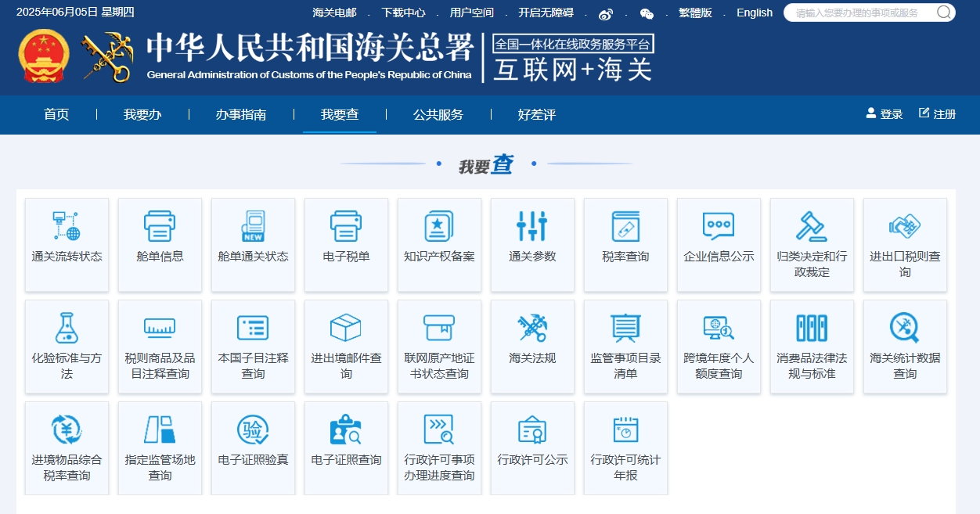Click the search magnifier button

pyautogui.click(x=944, y=12)
